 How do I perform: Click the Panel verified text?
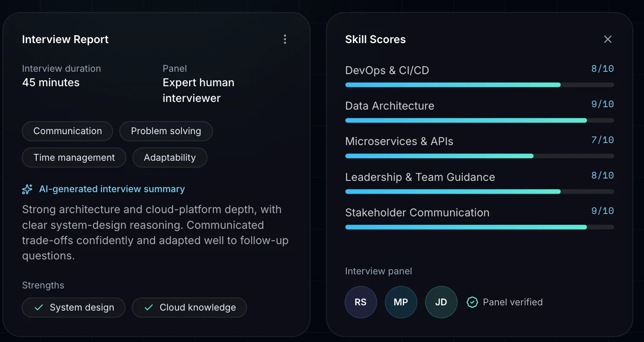click(x=513, y=302)
